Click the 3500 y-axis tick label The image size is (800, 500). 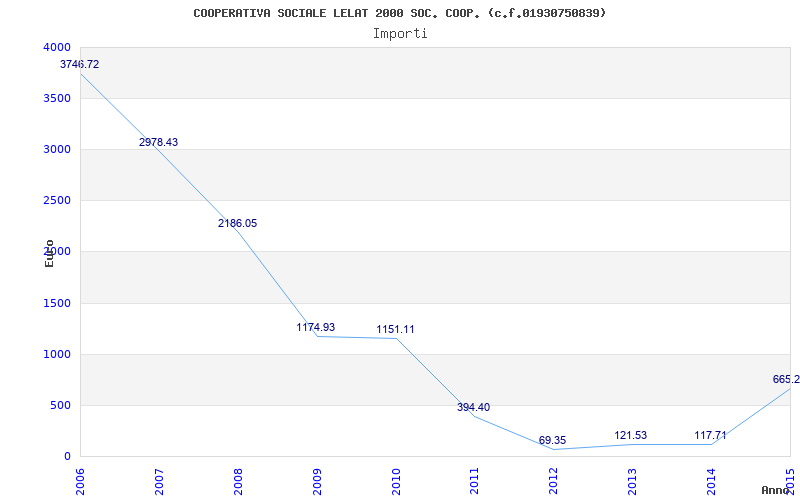[57, 98]
